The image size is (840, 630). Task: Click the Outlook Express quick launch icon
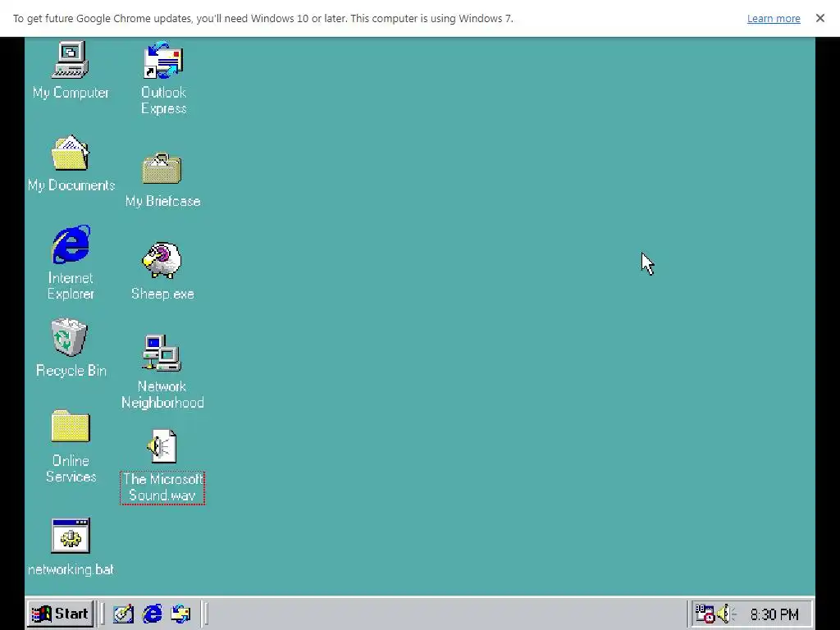180,614
